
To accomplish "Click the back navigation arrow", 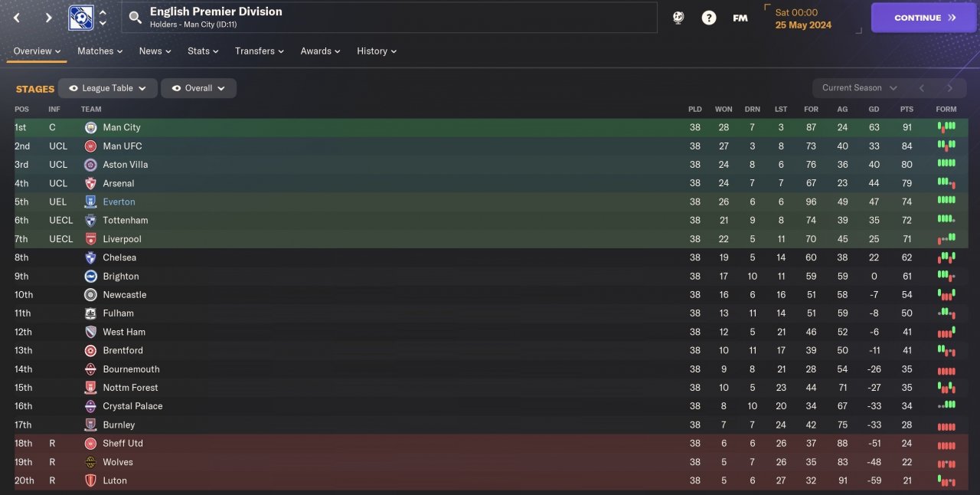I will click(17, 18).
